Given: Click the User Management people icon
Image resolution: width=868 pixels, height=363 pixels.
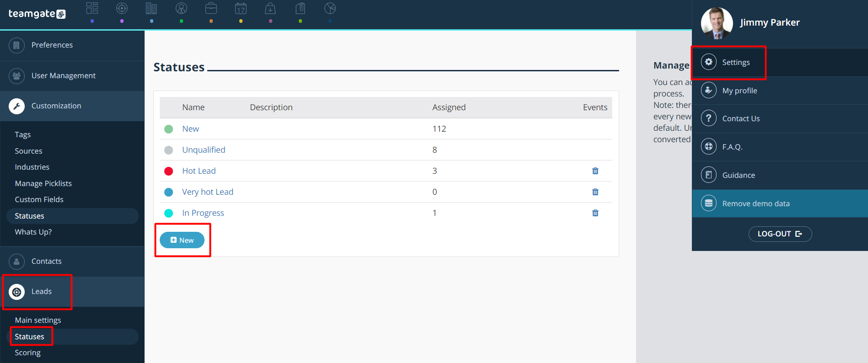Looking at the screenshot, I should click(16, 76).
